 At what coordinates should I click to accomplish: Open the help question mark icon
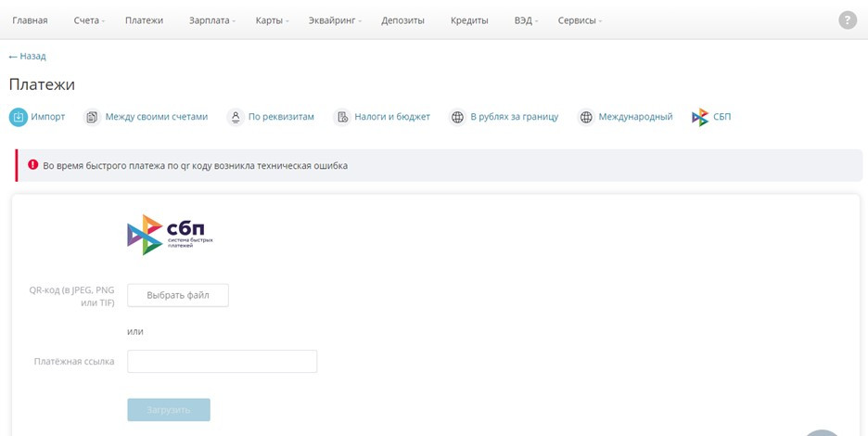(x=847, y=20)
